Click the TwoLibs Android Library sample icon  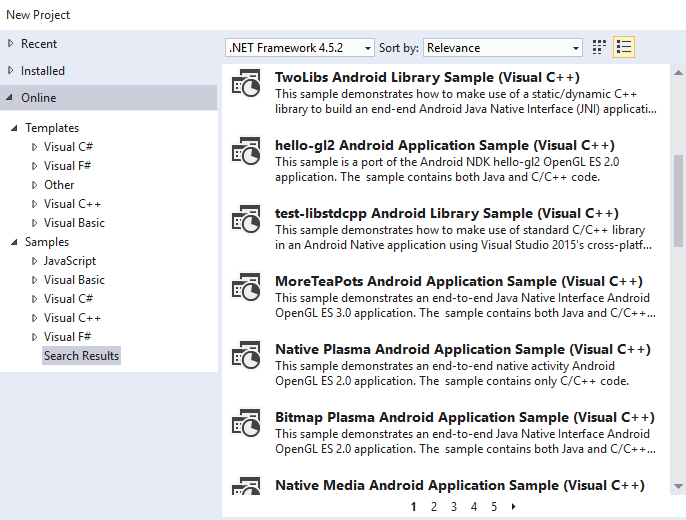click(246, 87)
